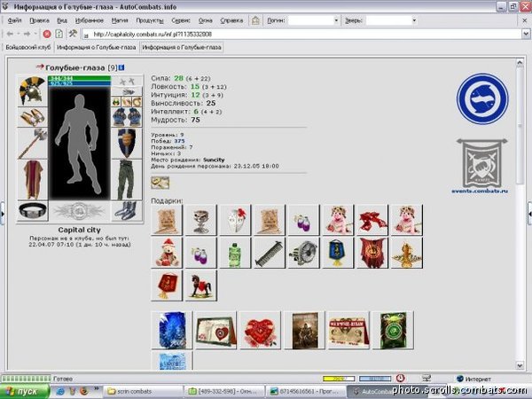The height and width of the screenshot is (399, 532).
Task: Click the Пуск start button
Action: pos(24,392)
